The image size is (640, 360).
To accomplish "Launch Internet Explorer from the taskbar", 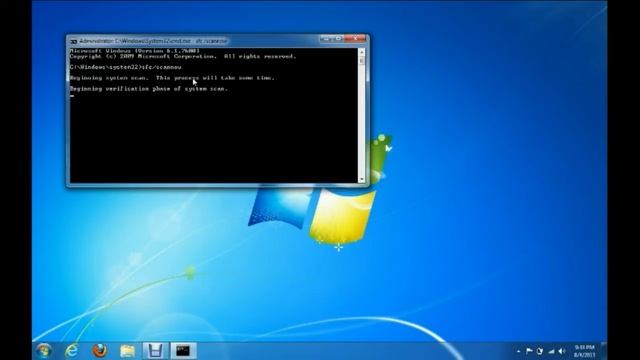I will 71,351.
